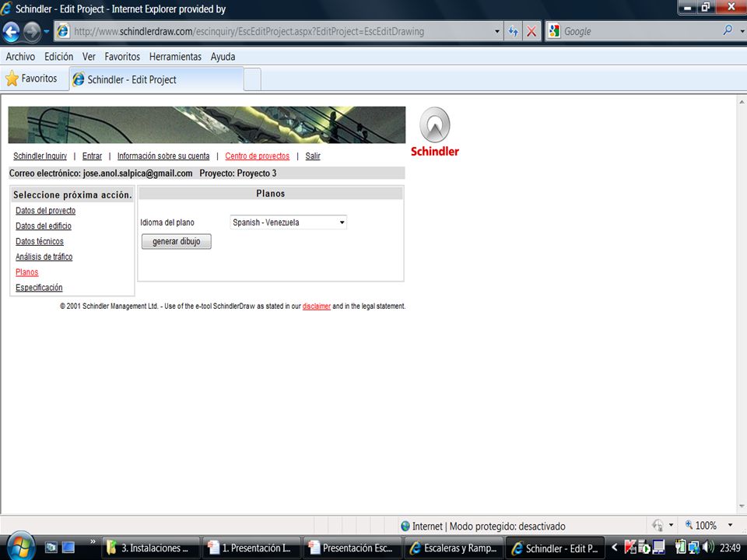The height and width of the screenshot is (560, 747).
Task: Open 'Datos técnicos' in sidebar
Action: pyautogui.click(x=39, y=241)
